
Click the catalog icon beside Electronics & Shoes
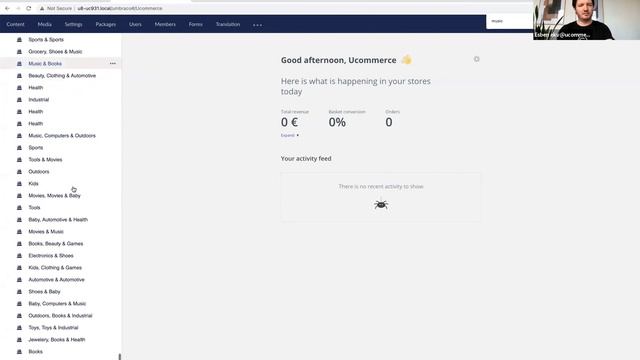click(19, 256)
